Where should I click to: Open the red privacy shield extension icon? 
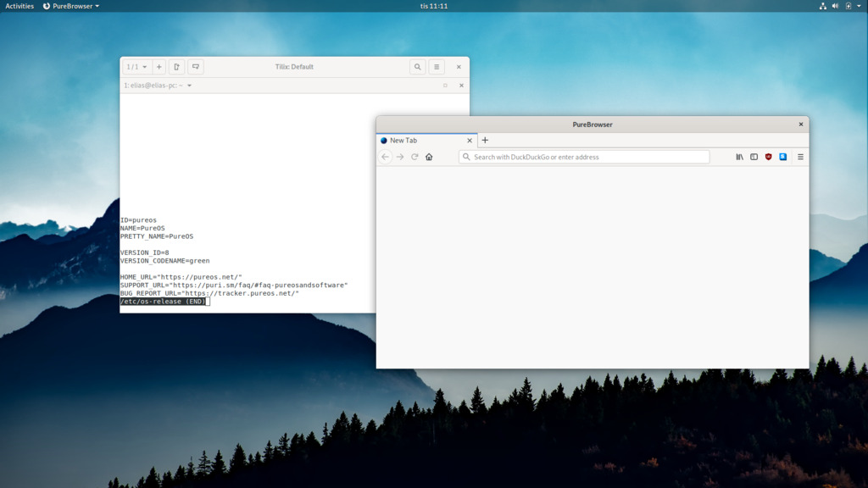(x=767, y=157)
